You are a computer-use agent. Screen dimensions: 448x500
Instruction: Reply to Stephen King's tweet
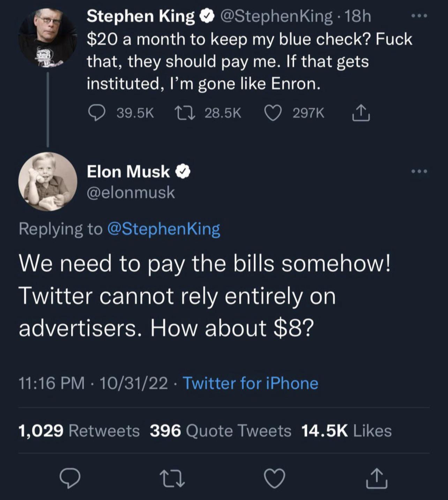[97, 113]
